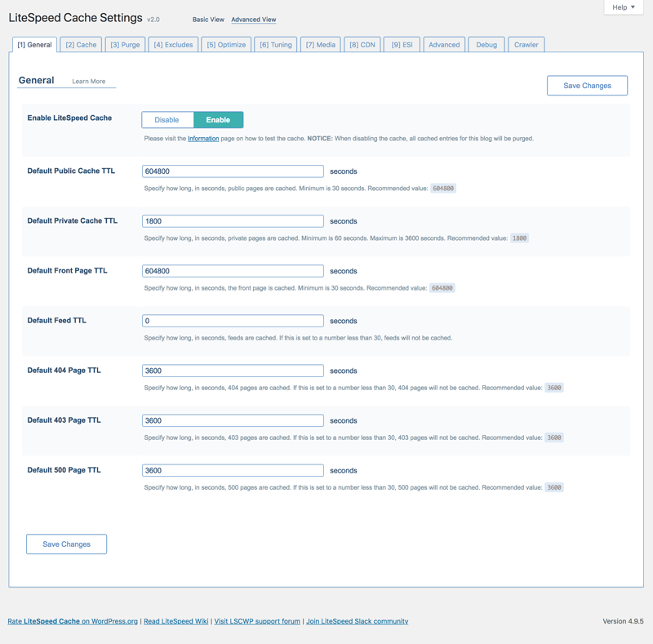Switch to the [6] Tuning tab
The image size is (653, 644).
tap(276, 45)
